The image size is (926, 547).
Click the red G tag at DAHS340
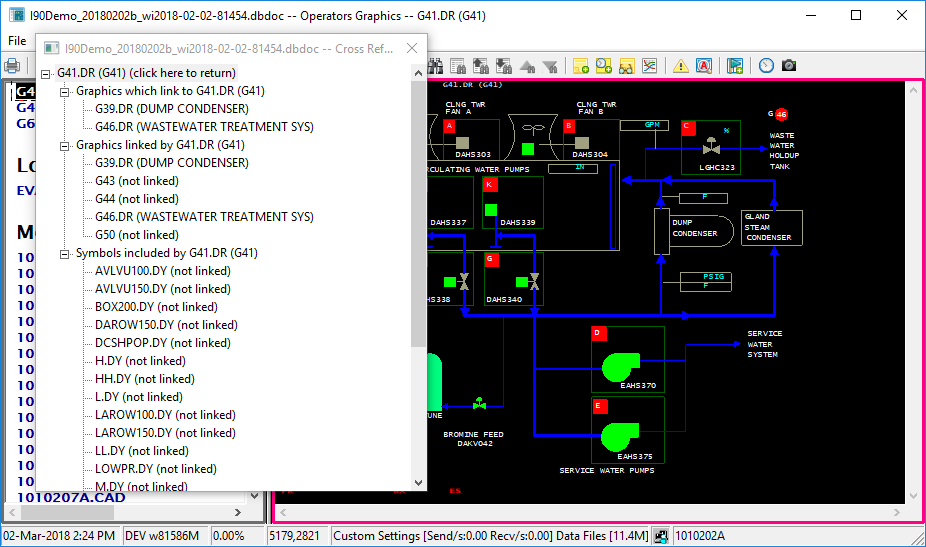point(491,260)
